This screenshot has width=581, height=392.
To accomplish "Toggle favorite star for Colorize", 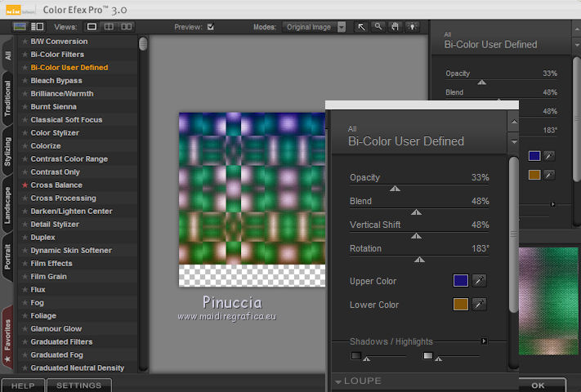I will 25,146.
